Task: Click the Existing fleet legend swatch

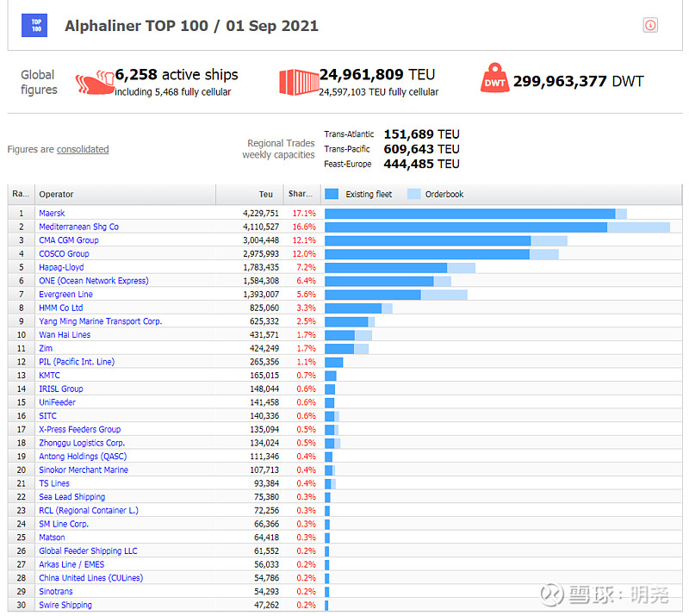Action: tap(332, 194)
